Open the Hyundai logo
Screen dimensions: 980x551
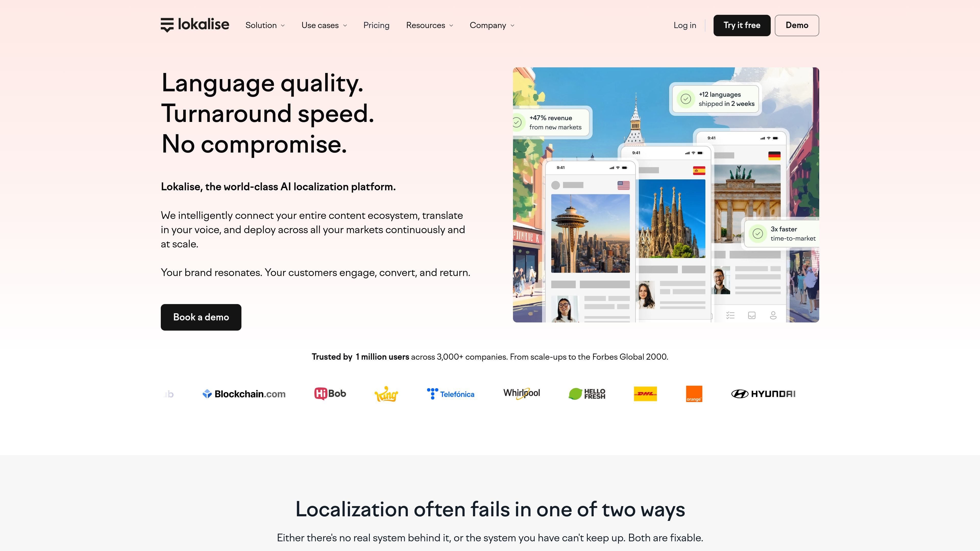click(x=763, y=394)
